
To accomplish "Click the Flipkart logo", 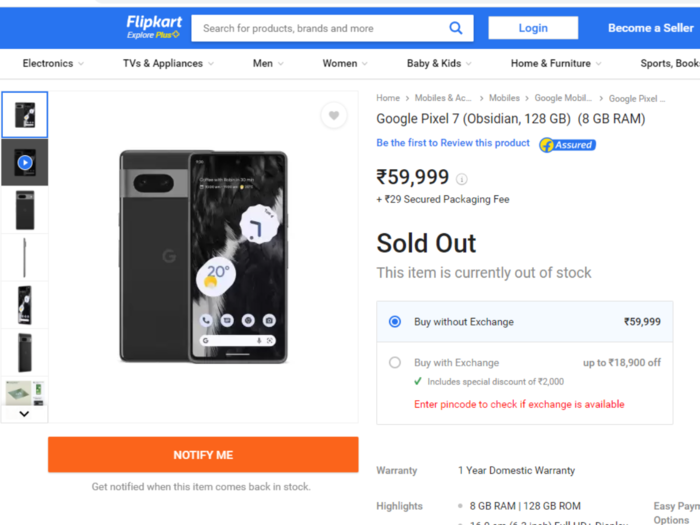I will 154,27.
